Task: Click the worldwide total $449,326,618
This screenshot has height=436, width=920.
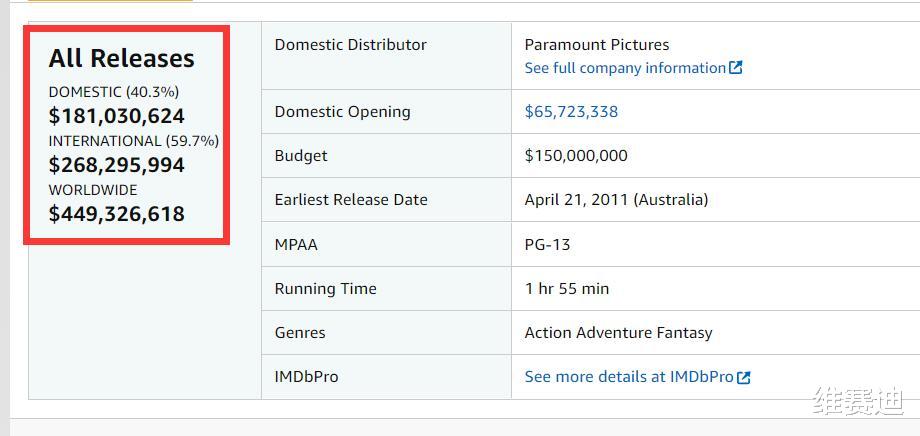Action: click(x=116, y=213)
